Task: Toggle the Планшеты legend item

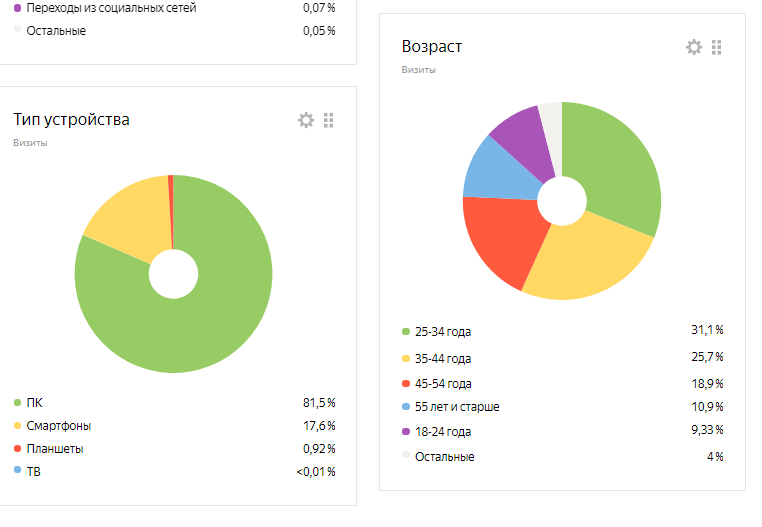Action: 55,449
